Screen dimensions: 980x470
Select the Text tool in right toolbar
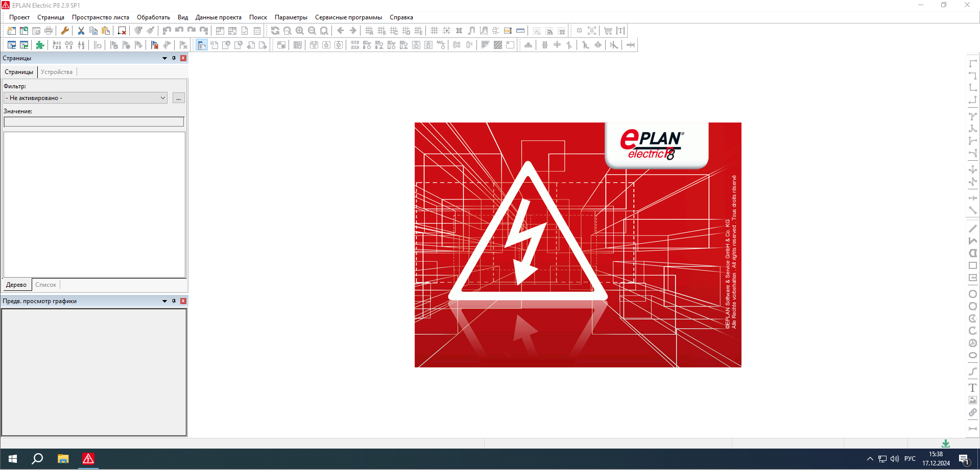coord(972,388)
